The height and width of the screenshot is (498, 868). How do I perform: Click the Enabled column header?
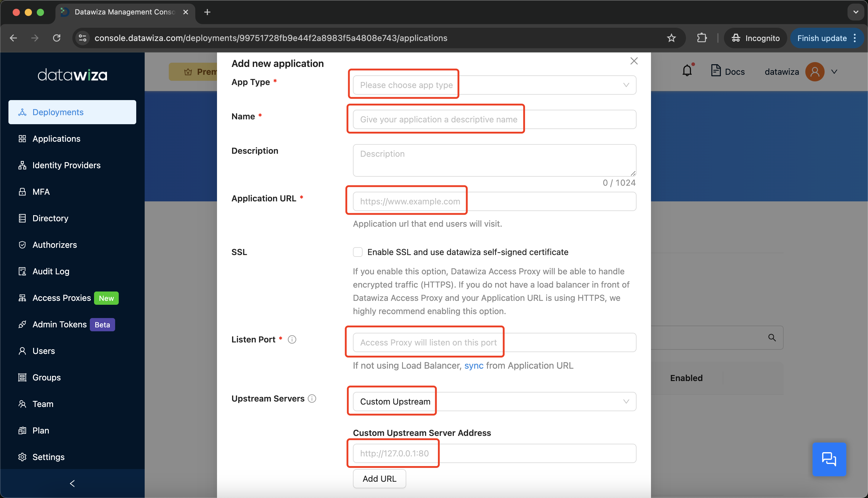(x=686, y=378)
